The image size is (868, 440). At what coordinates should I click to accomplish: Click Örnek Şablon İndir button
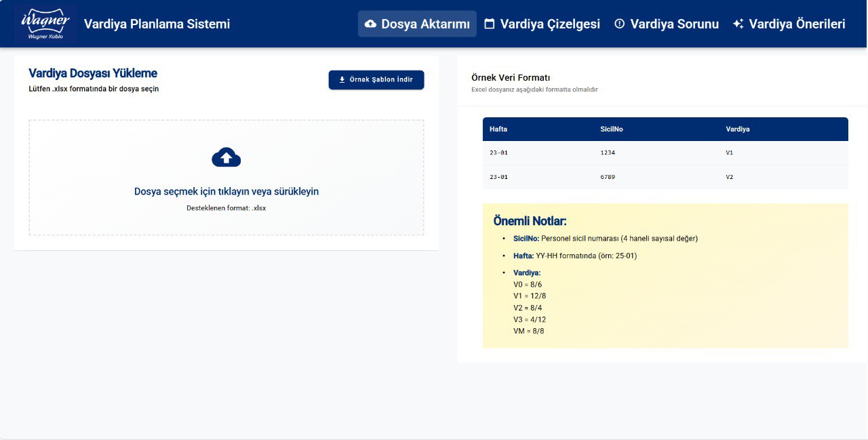coord(376,79)
